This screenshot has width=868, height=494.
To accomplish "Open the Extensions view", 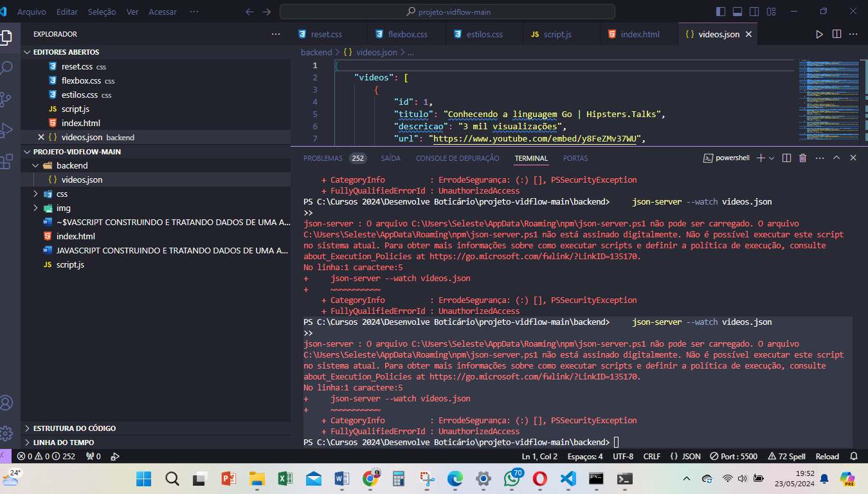I will (x=6, y=161).
